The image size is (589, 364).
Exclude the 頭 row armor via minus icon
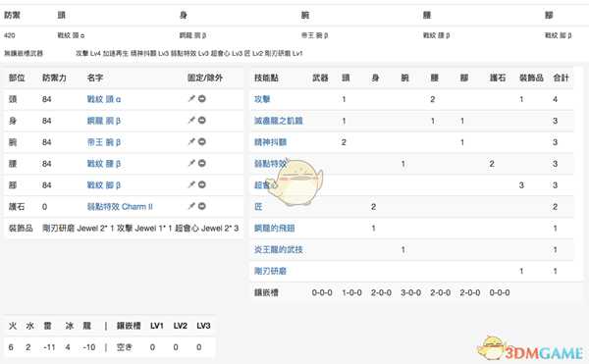(x=201, y=99)
